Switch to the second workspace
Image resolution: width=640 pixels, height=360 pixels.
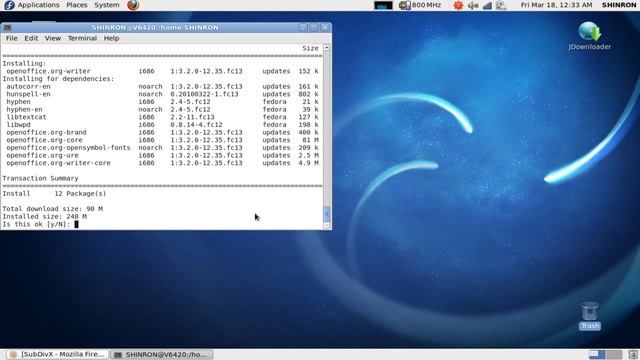point(614,354)
